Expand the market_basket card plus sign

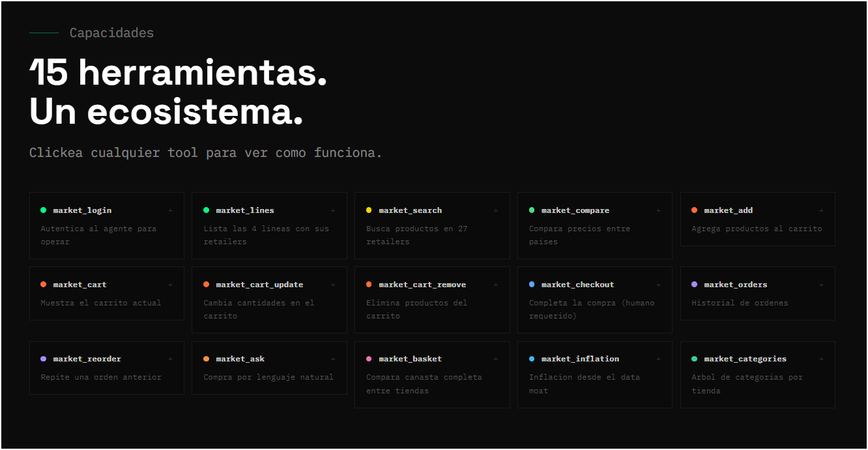pos(496,359)
